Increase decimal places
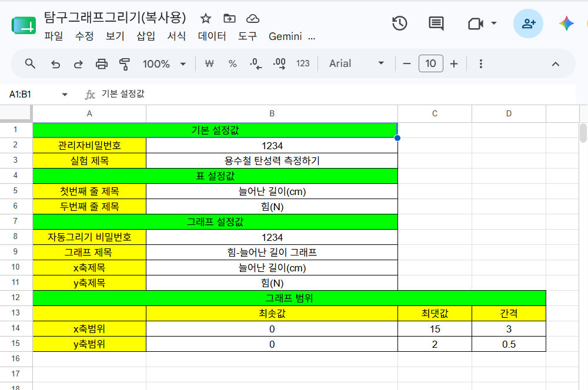Image resolution: width=588 pixels, height=390 pixels. (279, 63)
